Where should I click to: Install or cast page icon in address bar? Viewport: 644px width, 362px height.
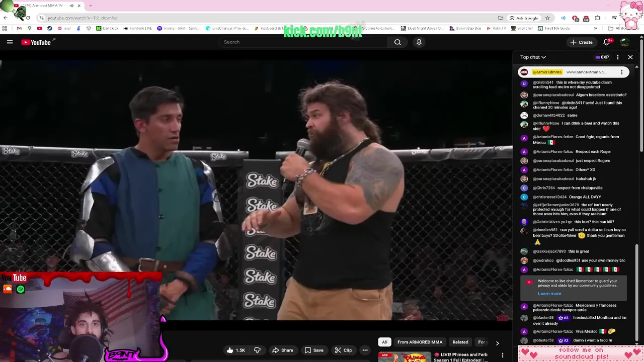click(500, 18)
